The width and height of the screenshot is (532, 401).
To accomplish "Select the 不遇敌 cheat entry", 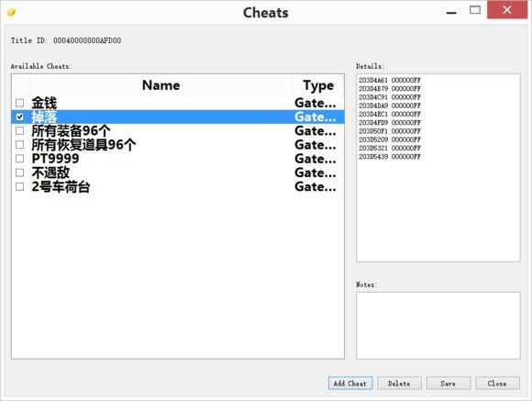I will point(178,173).
